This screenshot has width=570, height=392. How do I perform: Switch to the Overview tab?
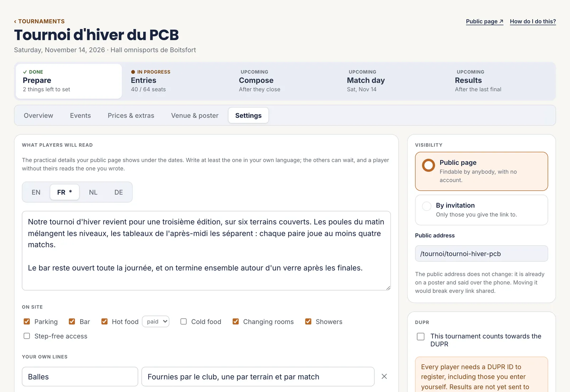[x=38, y=115]
